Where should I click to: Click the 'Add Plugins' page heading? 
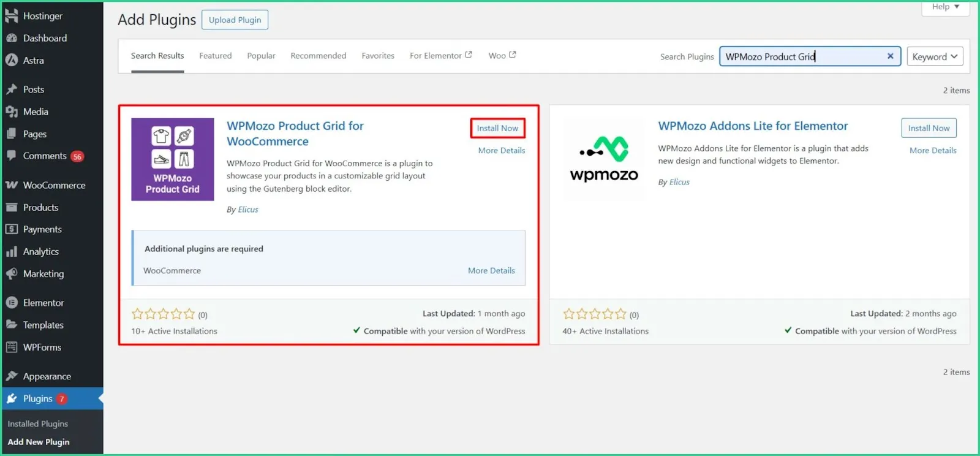pyautogui.click(x=157, y=20)
